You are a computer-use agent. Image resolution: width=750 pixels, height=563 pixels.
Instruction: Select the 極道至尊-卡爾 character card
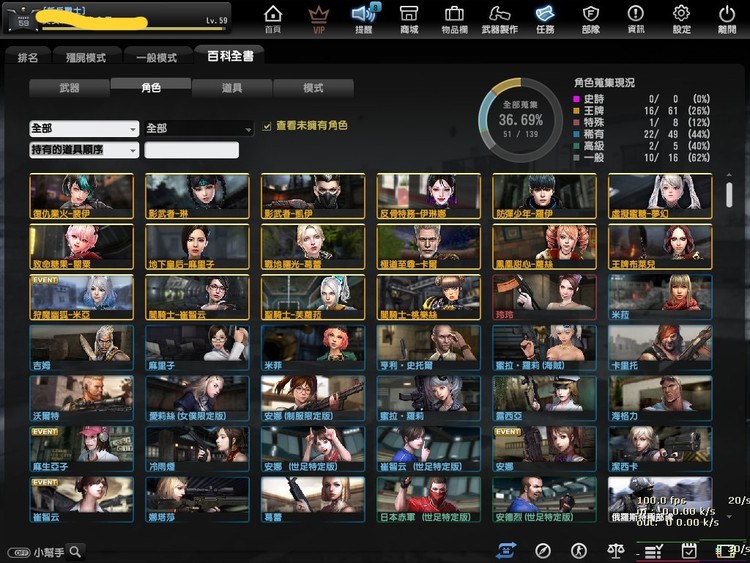[429, 247]
